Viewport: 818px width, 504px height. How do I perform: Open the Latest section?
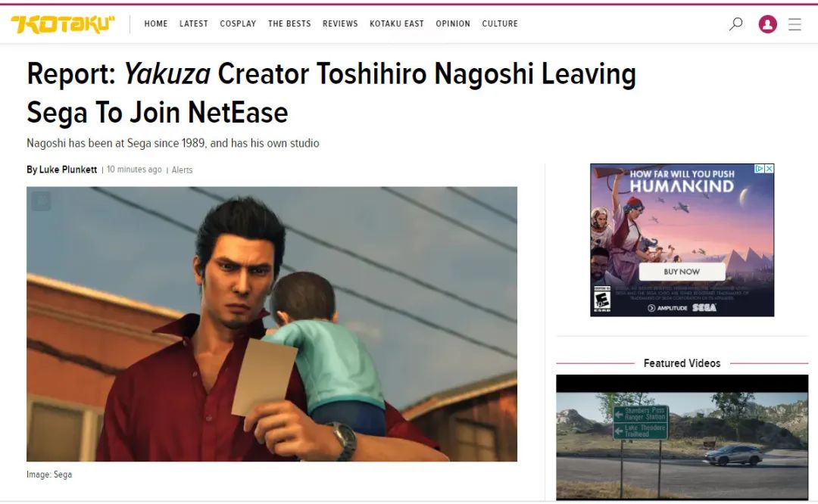194,23
